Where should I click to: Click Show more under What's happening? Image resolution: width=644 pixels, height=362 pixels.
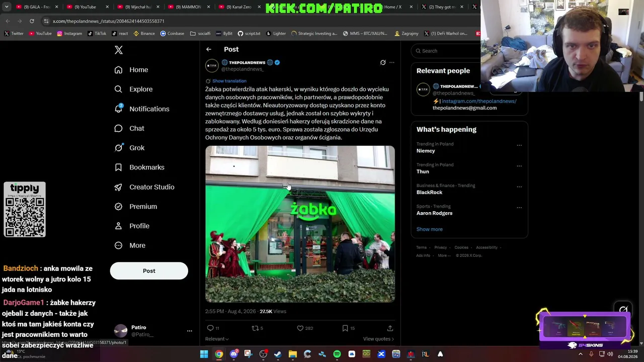pyautogui.click(x=430, y=229)
